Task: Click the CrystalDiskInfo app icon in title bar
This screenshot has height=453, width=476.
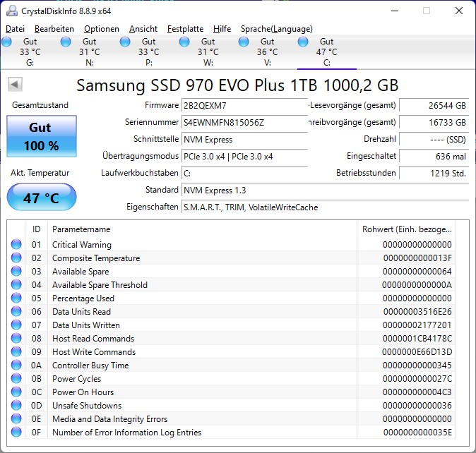Action: (12, 11)
